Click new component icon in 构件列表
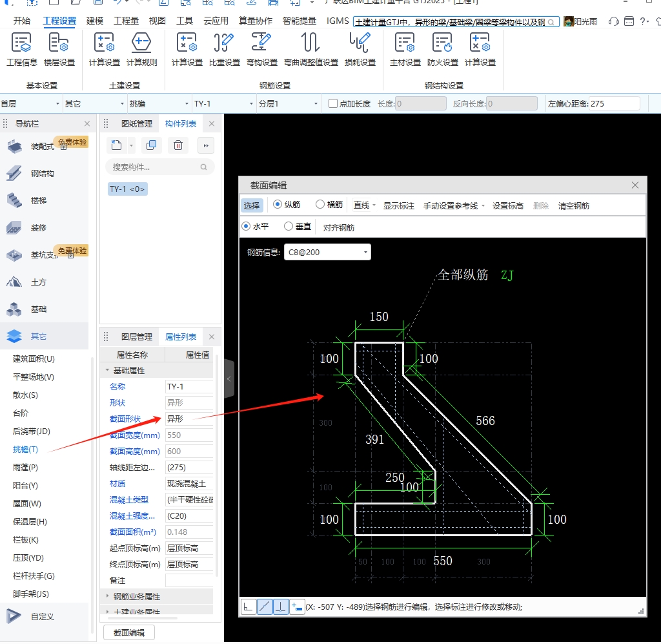The height and width of the screenshot is (644, 661). pyautogui.click(x=116, y=145)
